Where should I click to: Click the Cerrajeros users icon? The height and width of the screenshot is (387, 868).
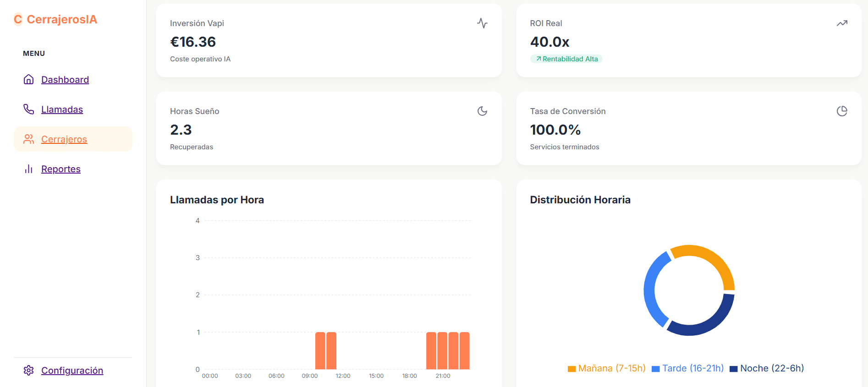click(28, 139)
